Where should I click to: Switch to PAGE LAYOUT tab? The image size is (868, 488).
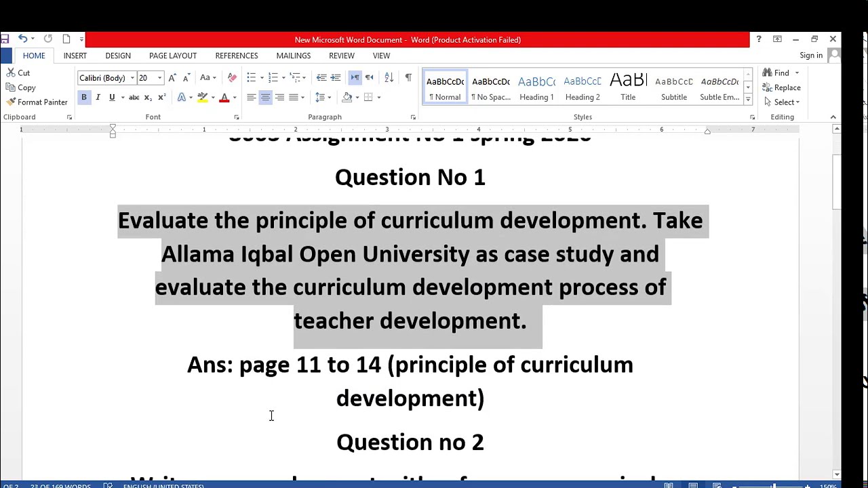[x=173, y=56]
